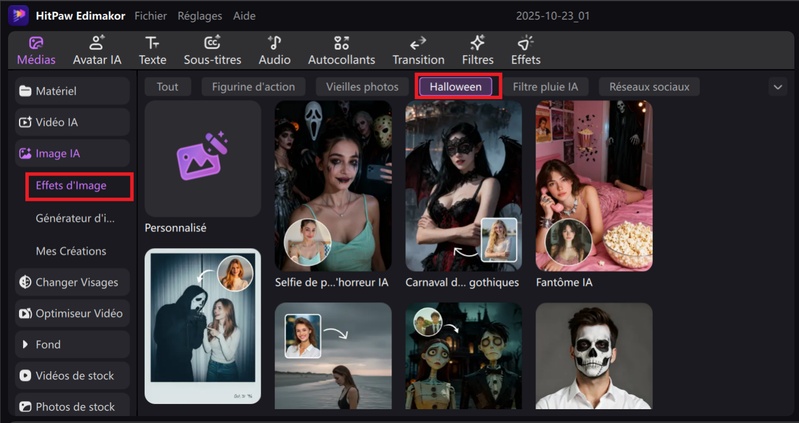Select the Avatar IA toolbar icon

(x=97, y=43)
